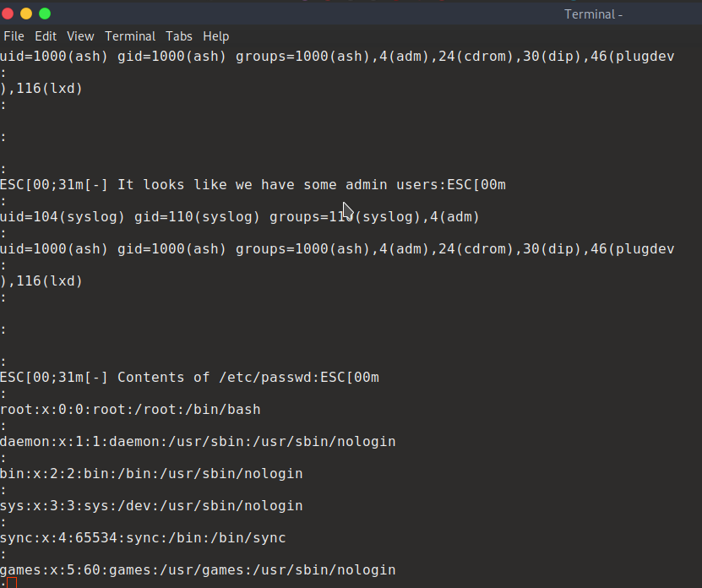
Task: Click the admin users message line
Action: (x=253, y=185)
